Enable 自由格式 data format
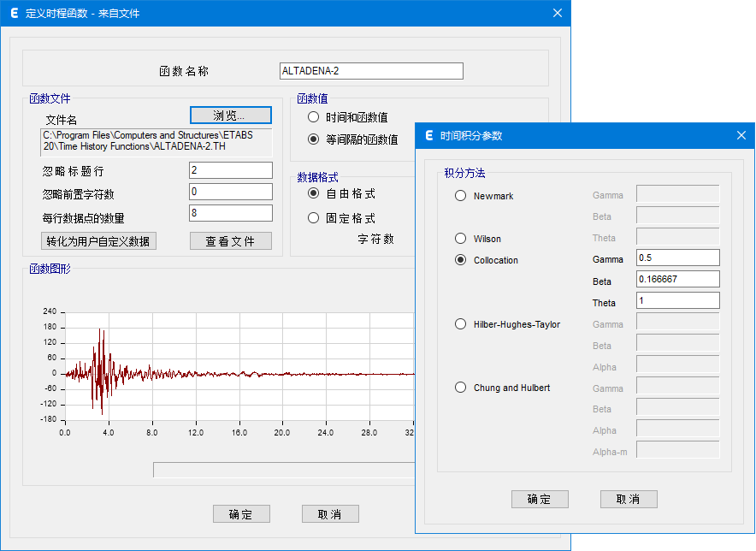 [x=313, y=194]
